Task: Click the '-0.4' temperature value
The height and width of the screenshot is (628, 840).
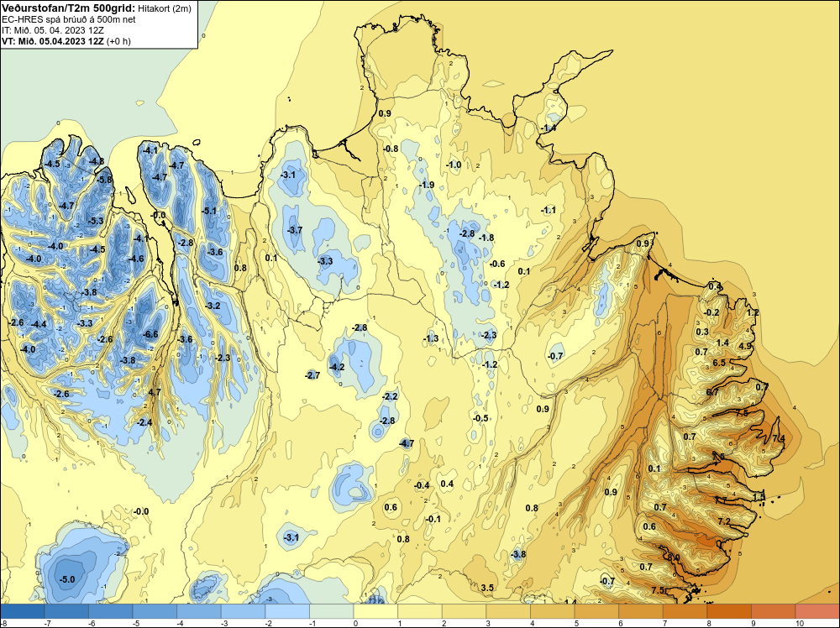Action: (x=423, y=485)
